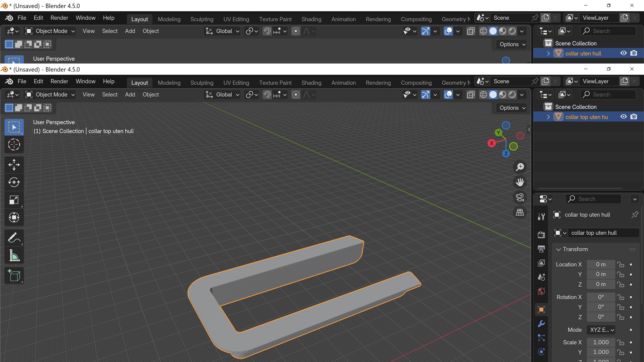Viewport: 644px width, 362px height.
Task: Open the Object Mode dropdown
Action: click(50, 95)
